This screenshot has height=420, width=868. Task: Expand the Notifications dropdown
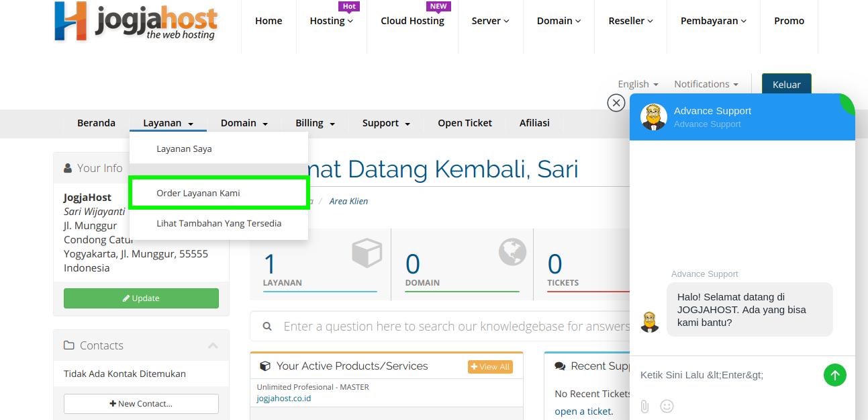pos(706,84)
